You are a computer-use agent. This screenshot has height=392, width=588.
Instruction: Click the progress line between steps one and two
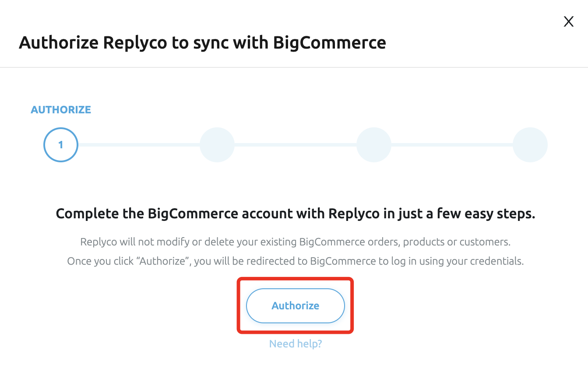139,145
